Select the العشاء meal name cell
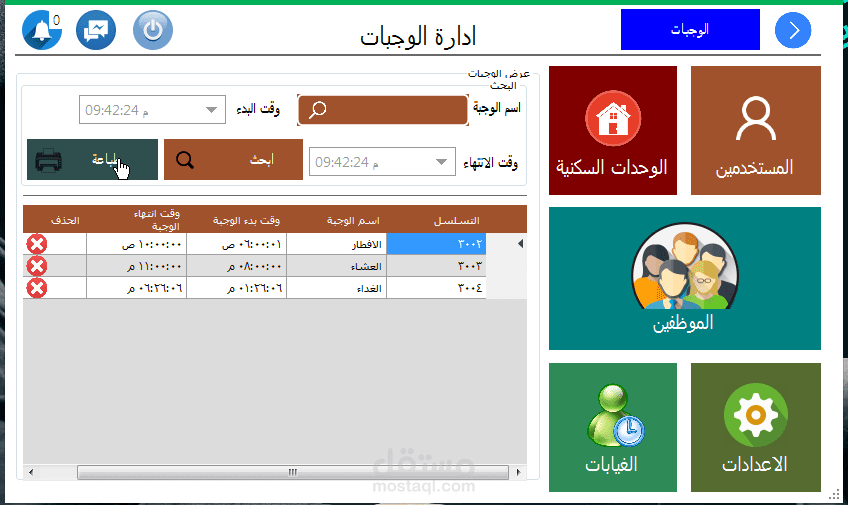Viewport: 848px width, 505px height. (336, 267)
